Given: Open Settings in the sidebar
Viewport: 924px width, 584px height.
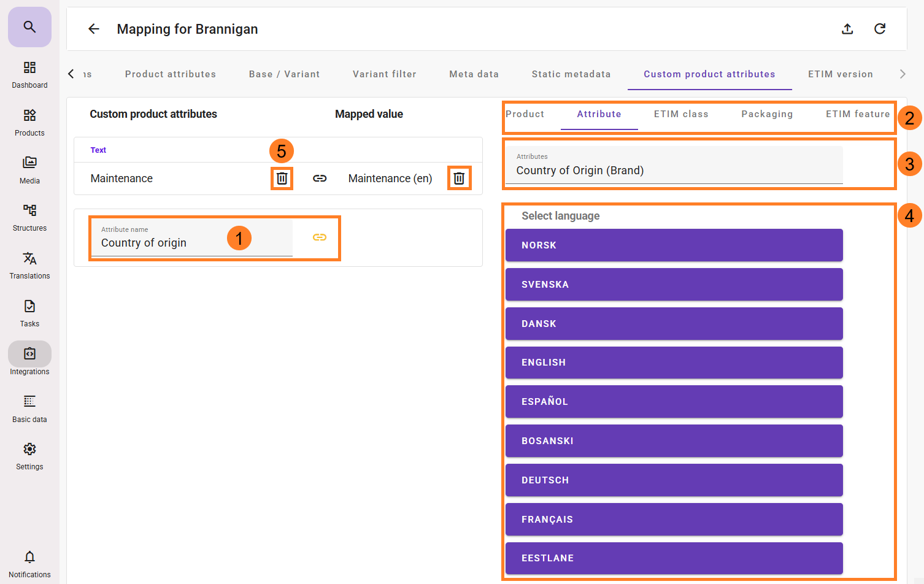Looking at the screenshot, I should click(x=29, y=456).
